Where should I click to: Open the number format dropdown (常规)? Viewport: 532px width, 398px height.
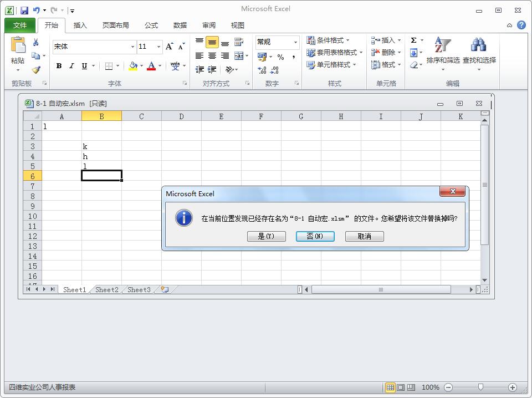295,42
